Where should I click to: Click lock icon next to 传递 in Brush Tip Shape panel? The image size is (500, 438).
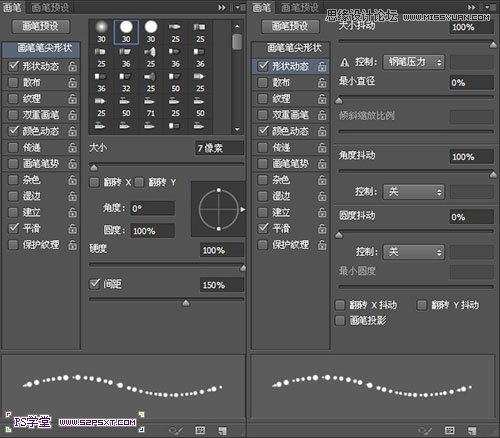click(x=72, y=147)
